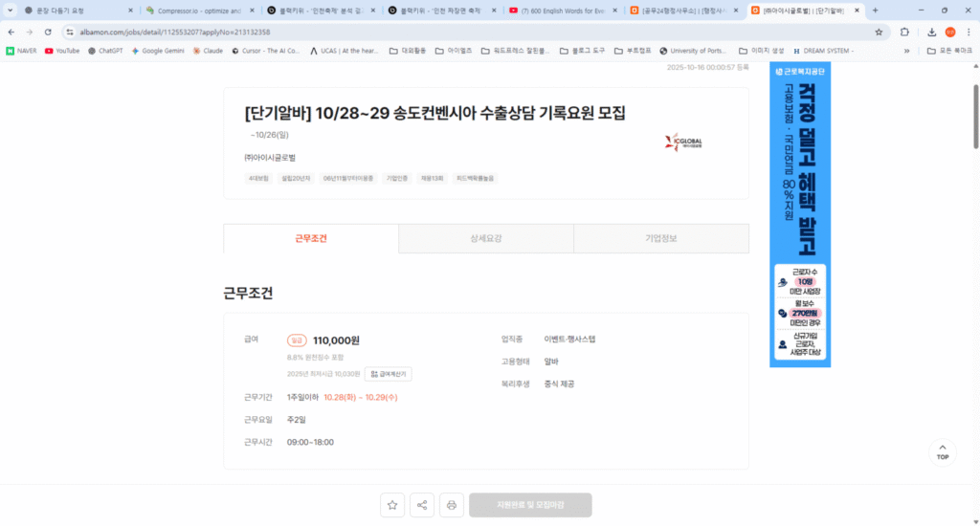Click the 중식 제공 benefit text
Viewport: 980px width, 526px height.
click(x=559, y=384)
